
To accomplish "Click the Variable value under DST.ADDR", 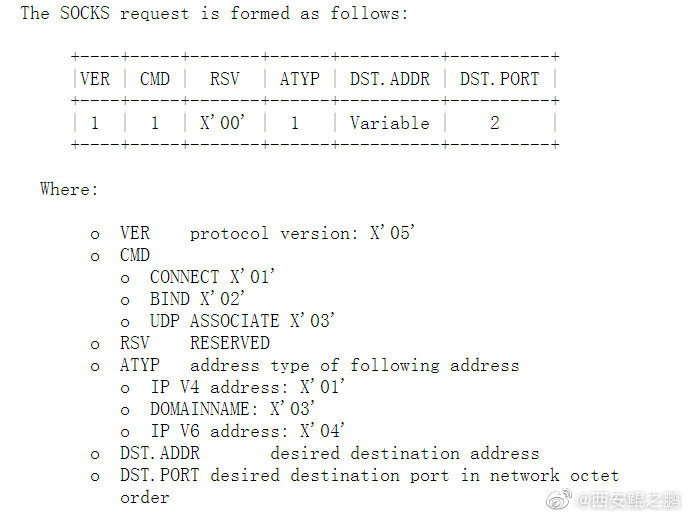I will tap(390, 123).
